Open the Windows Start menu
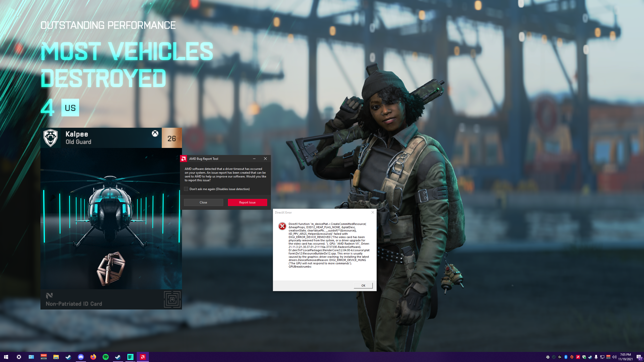Viewport: 644px width, 362px height. point(6,357)
